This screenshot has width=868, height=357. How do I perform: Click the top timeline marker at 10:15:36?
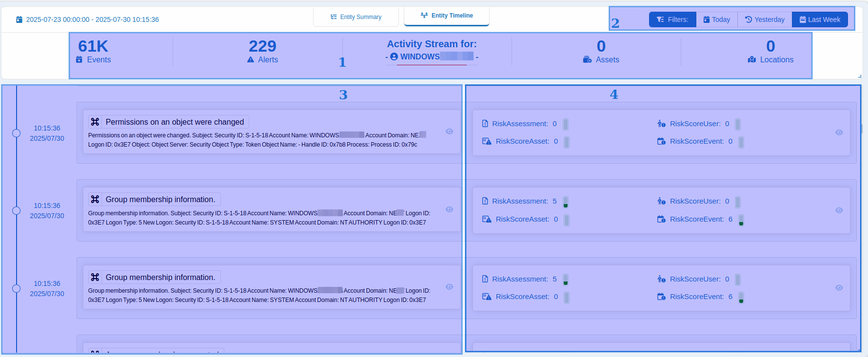(x=16, y=133)
